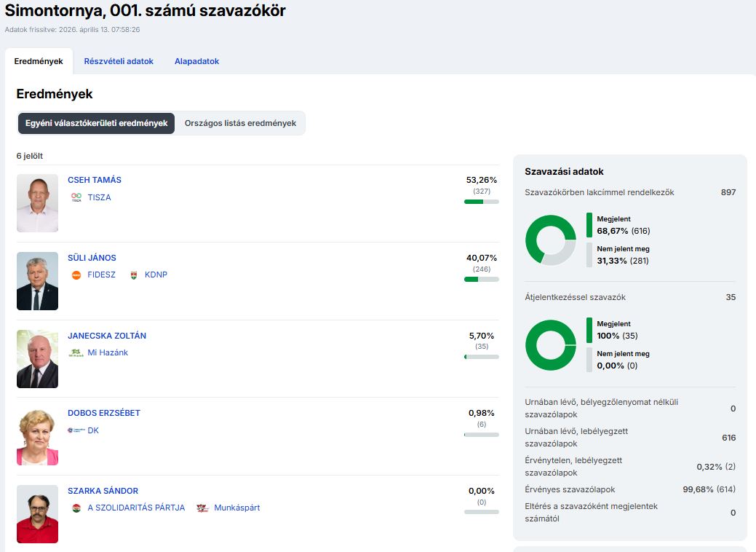
Task: Open Dobos Erzsébet candidate photo
Action: pyautogui.click(x=37, y=436)
